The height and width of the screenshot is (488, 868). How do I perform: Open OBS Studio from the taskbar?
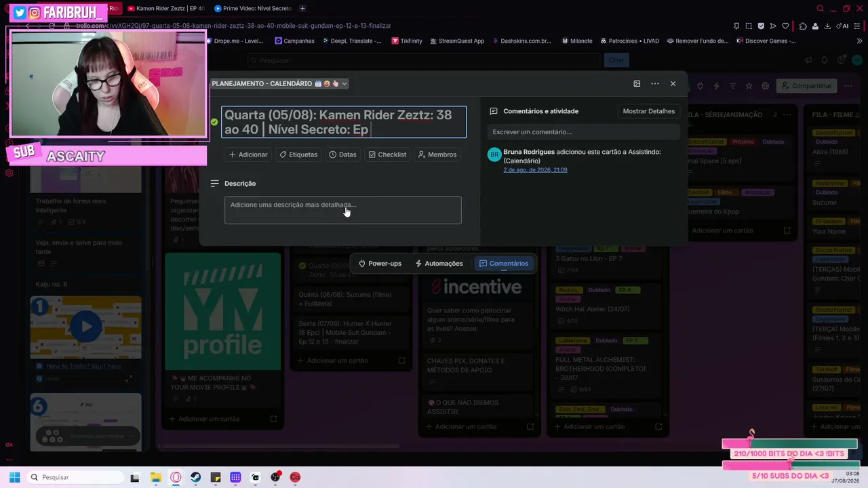[275, 477]
